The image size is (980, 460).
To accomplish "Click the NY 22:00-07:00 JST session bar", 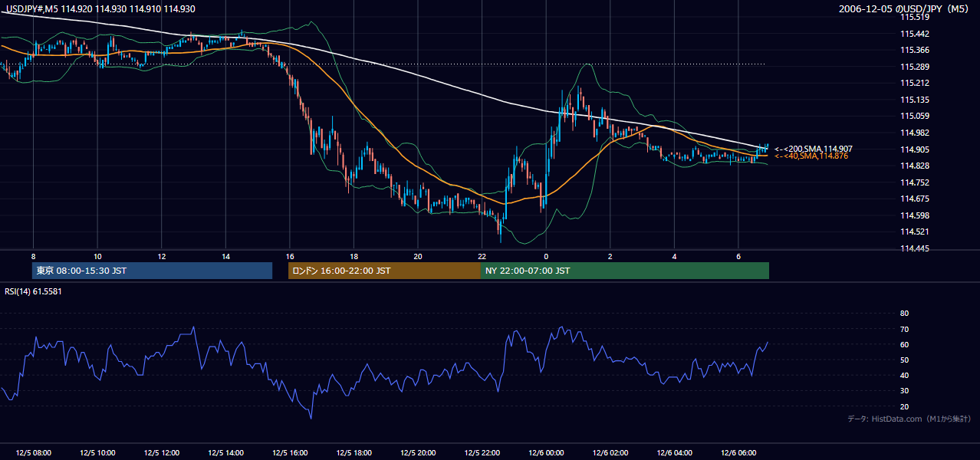I will point(625,271).
